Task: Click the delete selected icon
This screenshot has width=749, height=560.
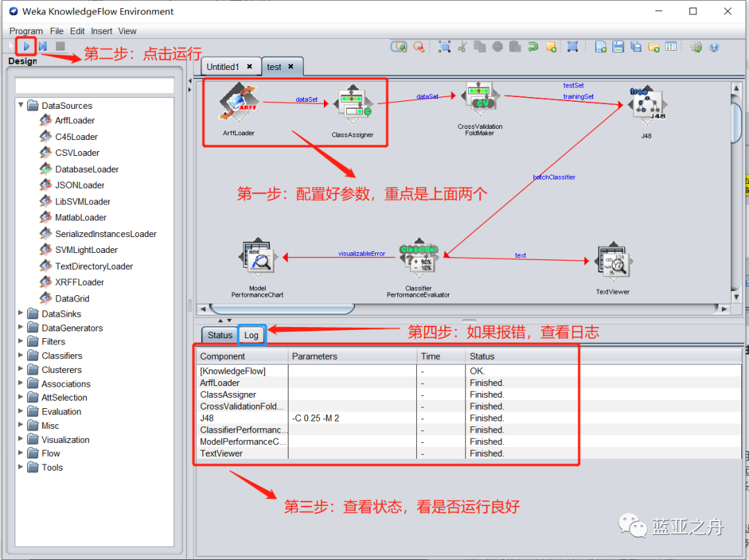Action: point(497,46)
